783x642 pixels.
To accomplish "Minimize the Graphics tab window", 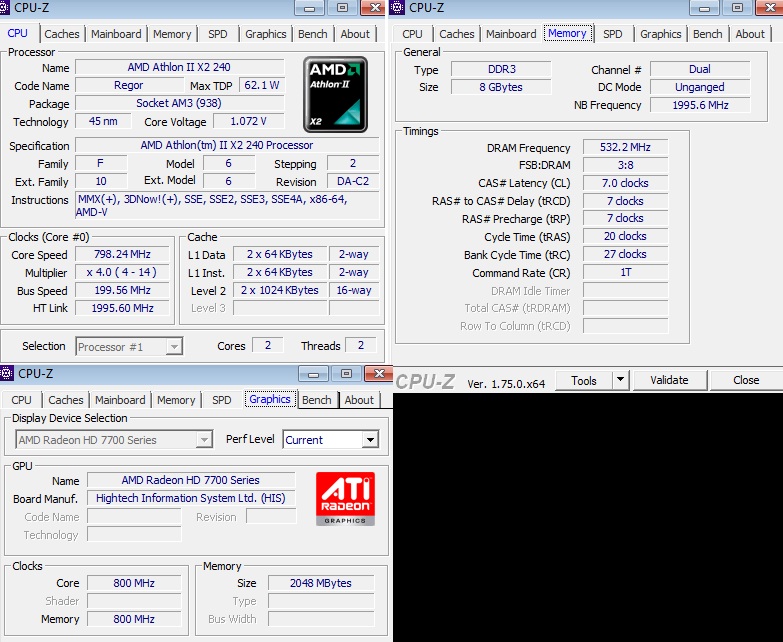I will tap(313, 374).
